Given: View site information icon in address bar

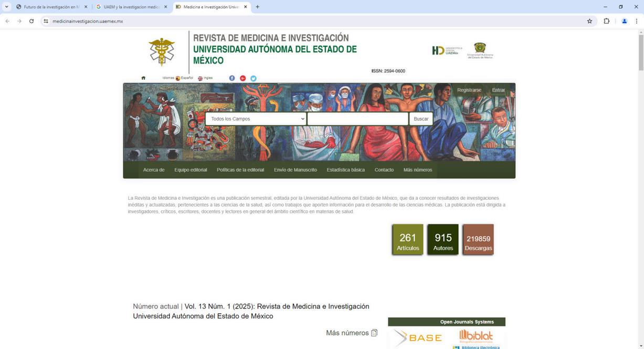Looking at the screenshot, I should coord(46,21).
